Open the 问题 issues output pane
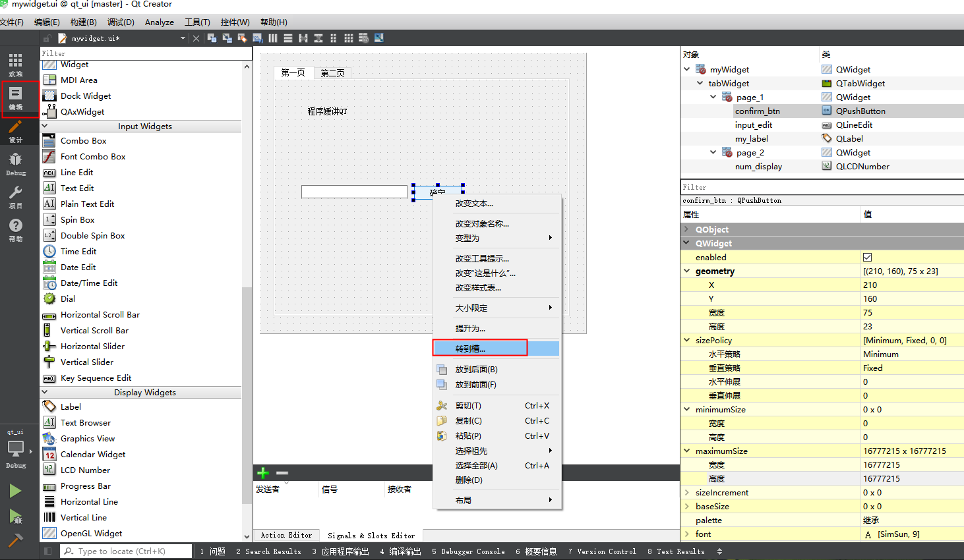Viewport: 964px width, 560px height. pyautogui.click(x=213, y=551)
